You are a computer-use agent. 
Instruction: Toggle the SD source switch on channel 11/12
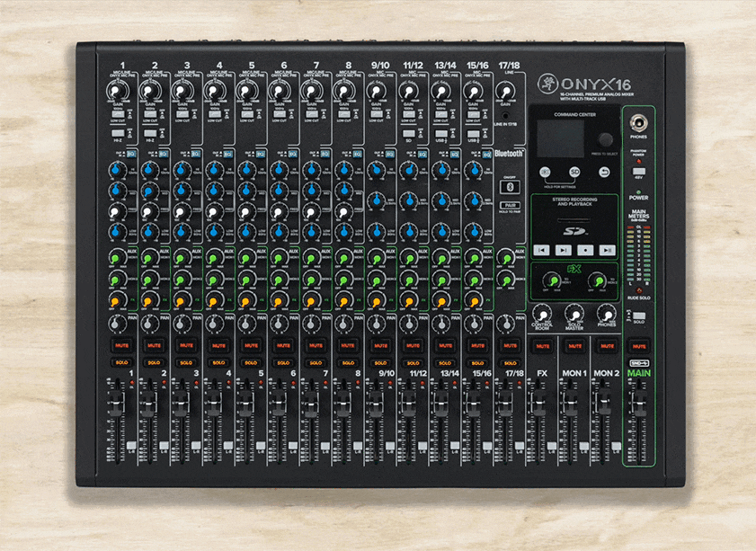409,134
